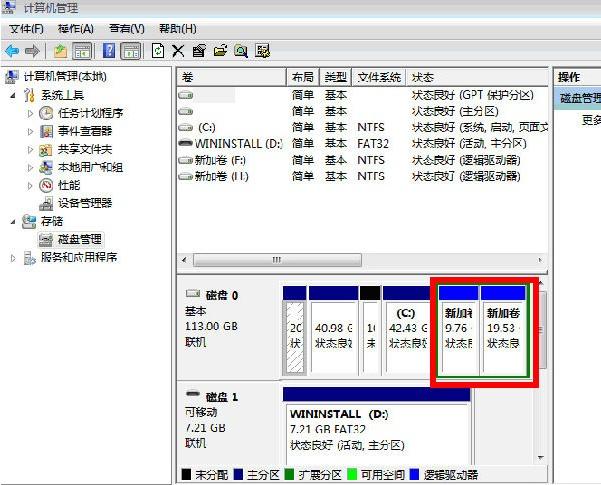Open Help via the blue question-mark icon
The width and height of the screenshot is (601, 485).
pos(107,50)
